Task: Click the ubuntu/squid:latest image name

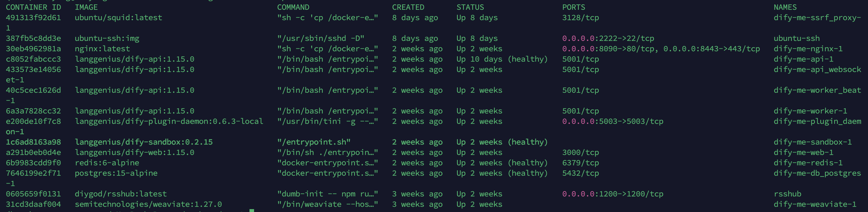Action: pos(118,18)
